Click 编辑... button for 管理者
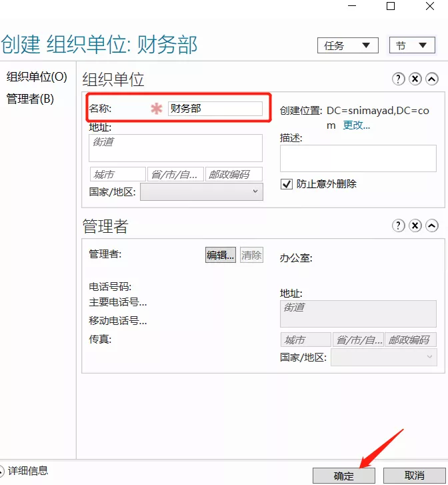Image resolution: width=448 pixels, height=485 pixels. 220,255
